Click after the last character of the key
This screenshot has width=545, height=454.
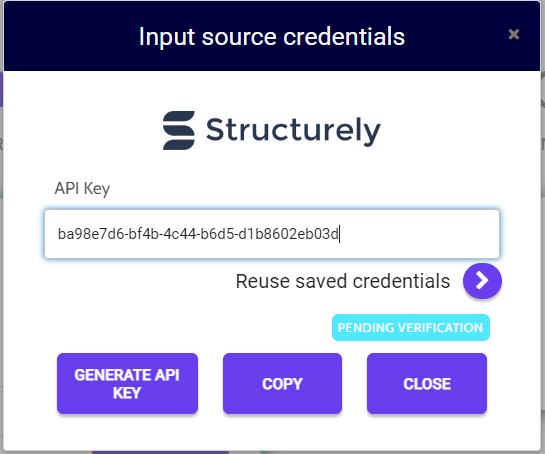339,234
